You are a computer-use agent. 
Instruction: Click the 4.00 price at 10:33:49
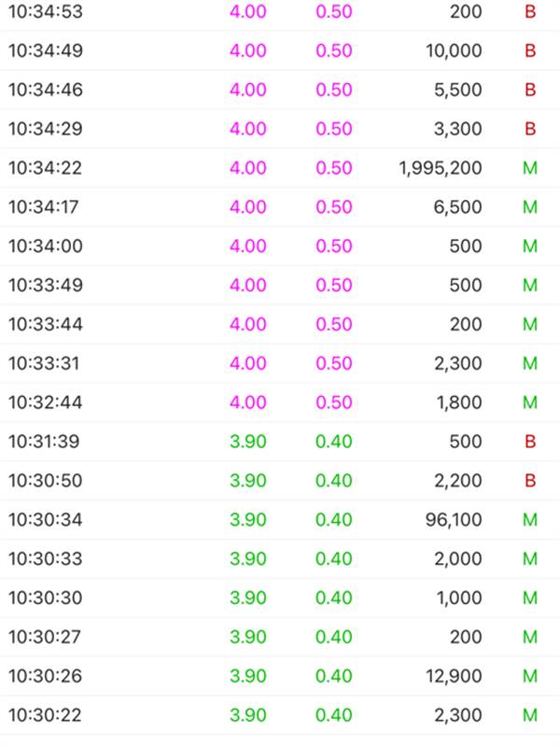247,286
